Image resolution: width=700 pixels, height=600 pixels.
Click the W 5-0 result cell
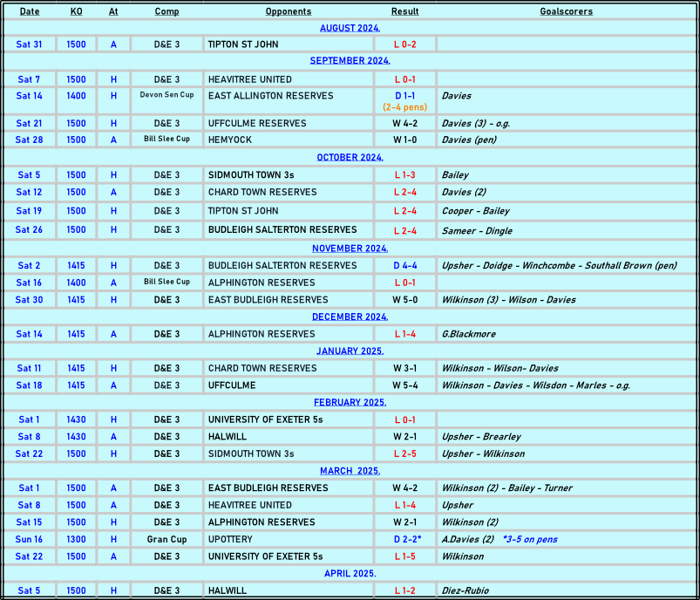coord(404,300)
